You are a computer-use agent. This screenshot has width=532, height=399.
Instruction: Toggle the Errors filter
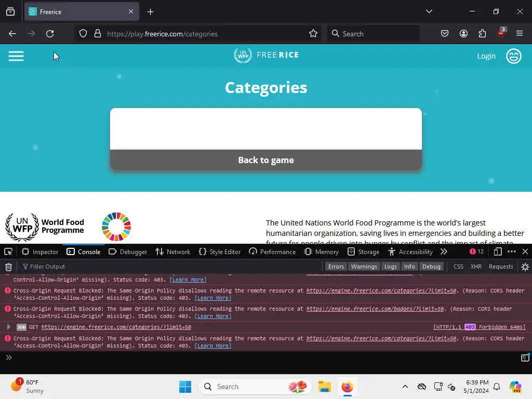tap(336, 267)
